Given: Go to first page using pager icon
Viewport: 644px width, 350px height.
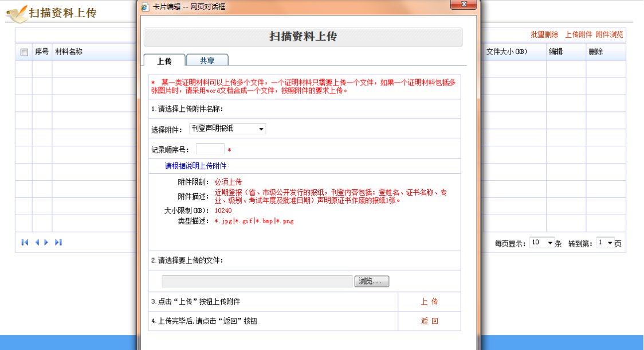Looking at the screenshot, I should coord(25,242).
